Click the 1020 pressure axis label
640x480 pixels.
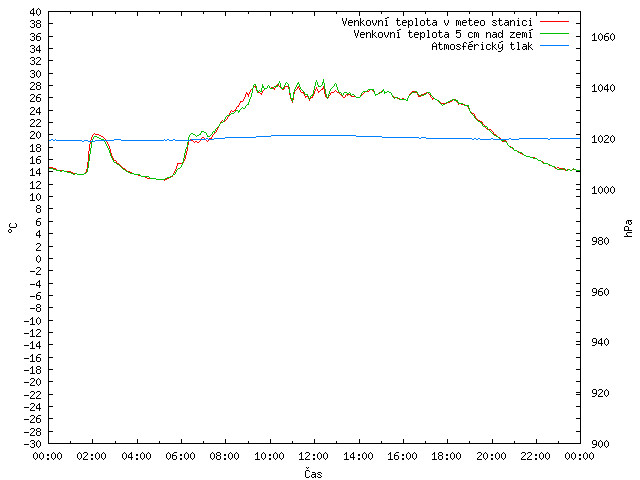[x=603, y=139]
